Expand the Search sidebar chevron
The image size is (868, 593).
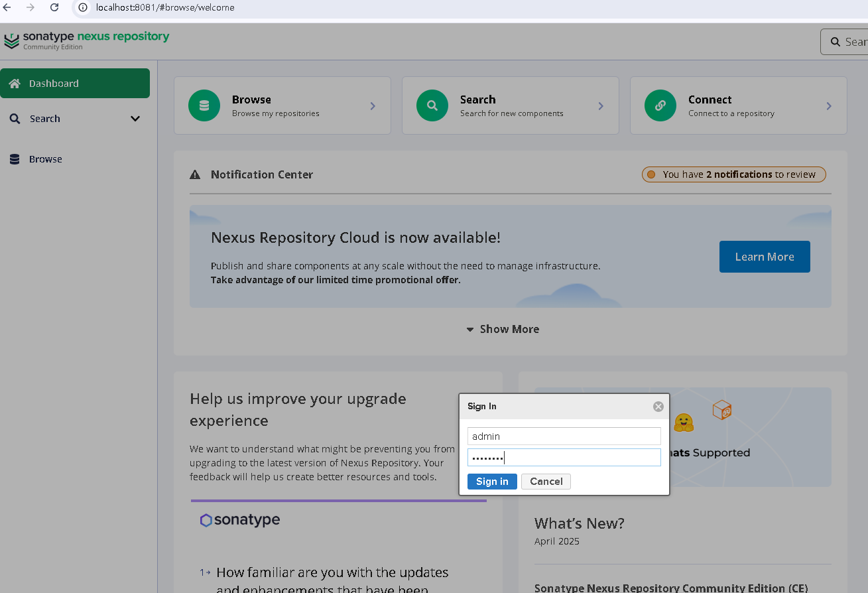(x=135, y=119)
